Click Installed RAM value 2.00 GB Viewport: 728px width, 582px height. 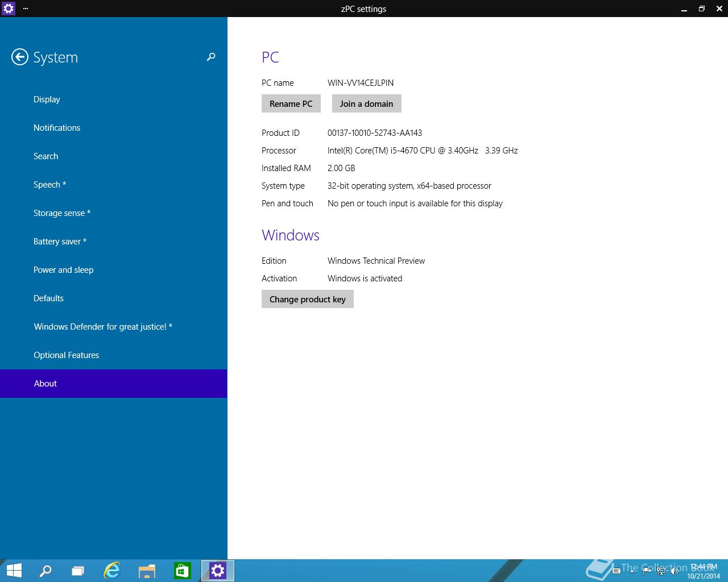(x=341, y=168)
